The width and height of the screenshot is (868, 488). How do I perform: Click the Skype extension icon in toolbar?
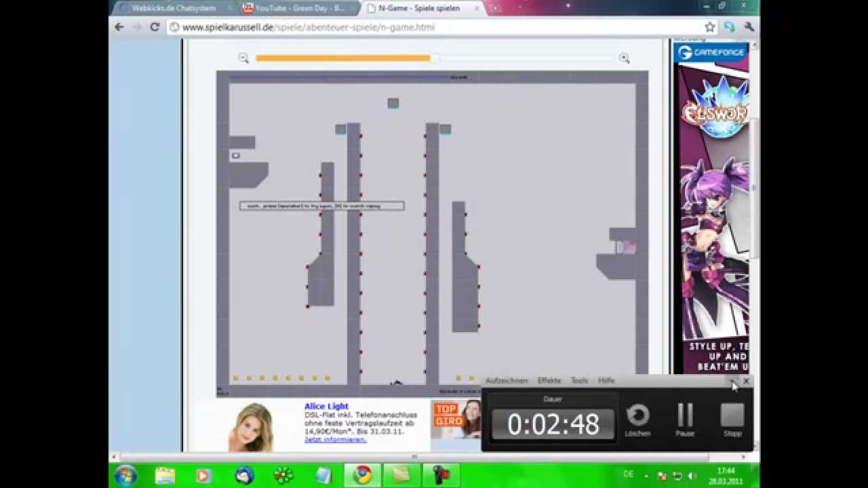click(x=729, y=27)
